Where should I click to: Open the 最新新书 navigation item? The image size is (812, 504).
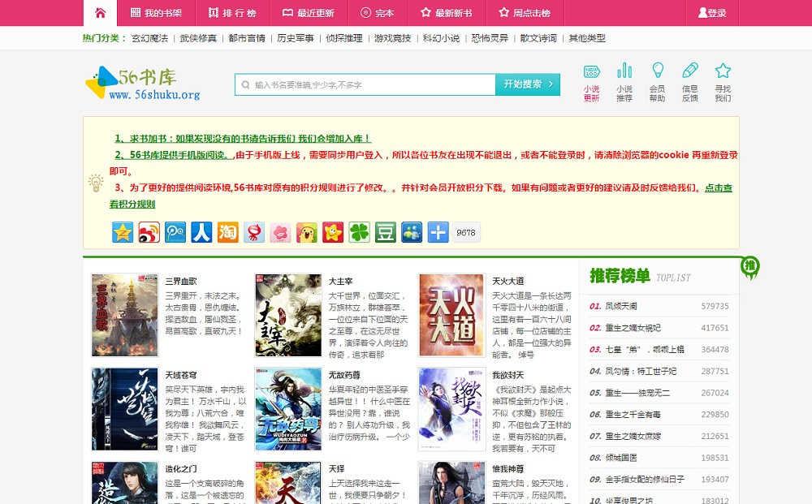click(x=446, y=13)
